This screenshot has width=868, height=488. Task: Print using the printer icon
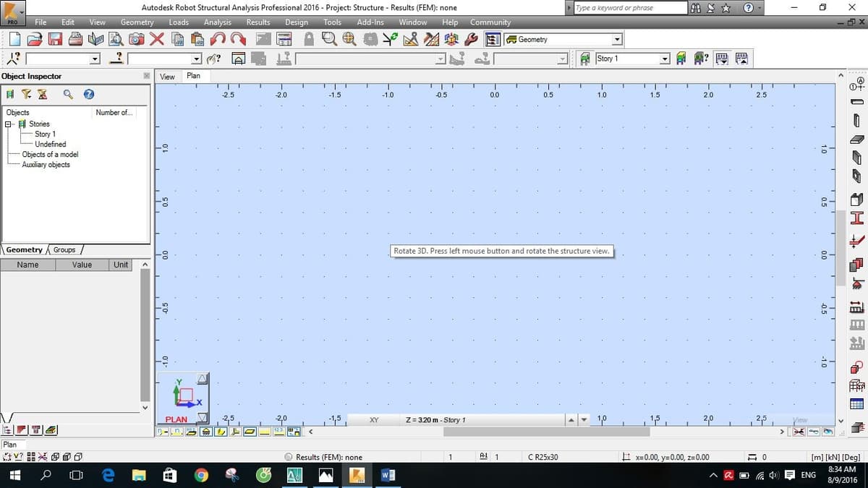coord(76,40)
